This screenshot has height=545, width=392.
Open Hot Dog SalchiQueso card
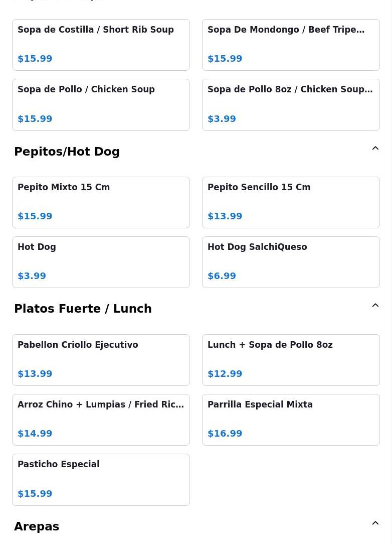(x=291, y=262)
